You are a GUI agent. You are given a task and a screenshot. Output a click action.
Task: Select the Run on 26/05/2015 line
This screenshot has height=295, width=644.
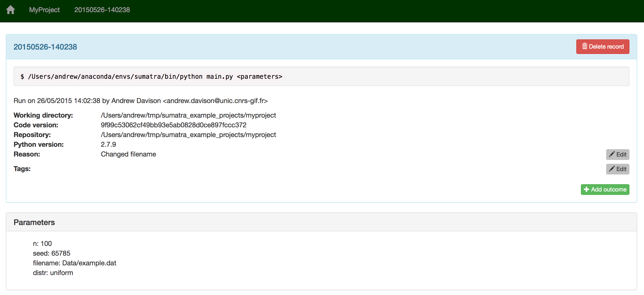coord(140,101)
